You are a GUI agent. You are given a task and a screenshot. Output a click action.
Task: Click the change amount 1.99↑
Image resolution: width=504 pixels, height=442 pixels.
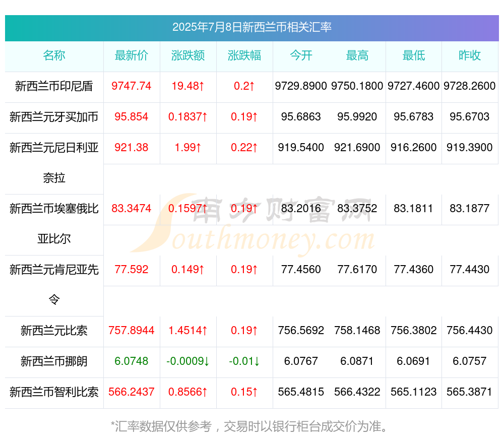pos(187,147)
